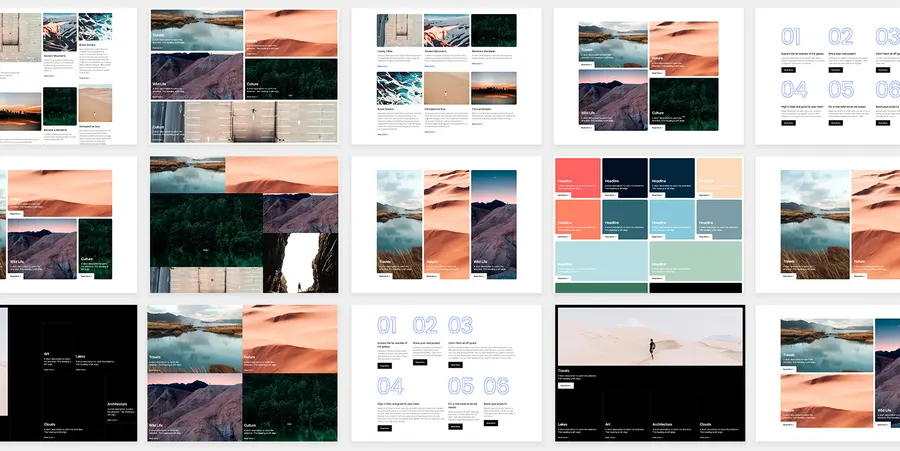Follow the Read more link under Lonely Cities

tap(382, 67)
